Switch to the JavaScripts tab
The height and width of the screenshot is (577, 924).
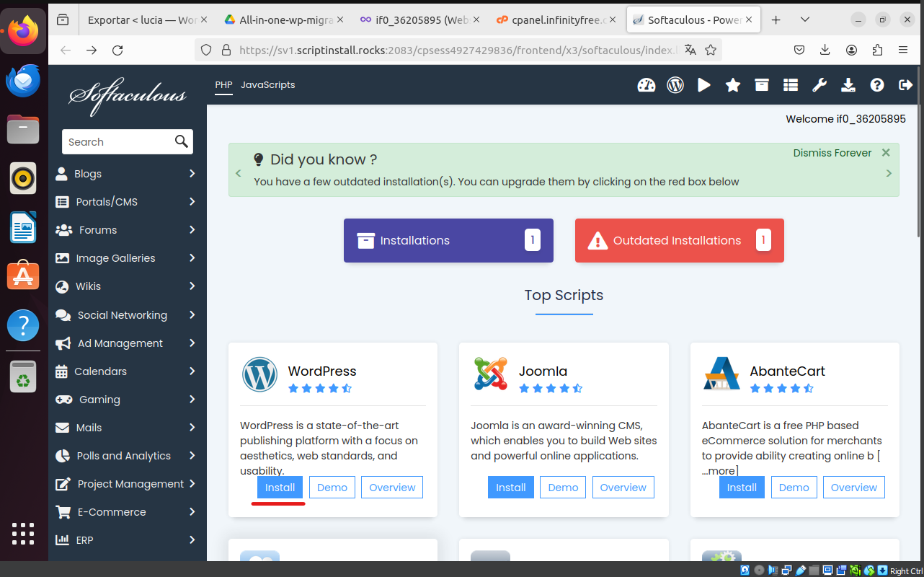point(267,85)
